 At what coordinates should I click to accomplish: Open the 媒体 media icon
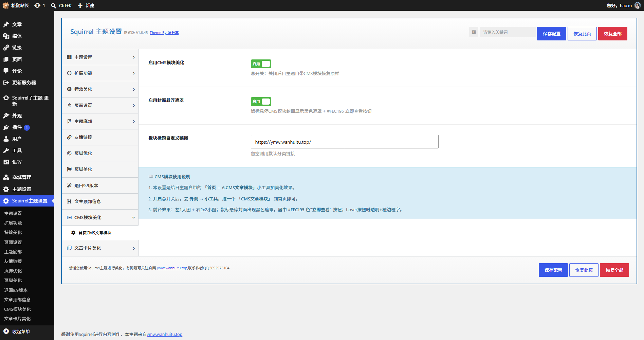pos(6,36)
